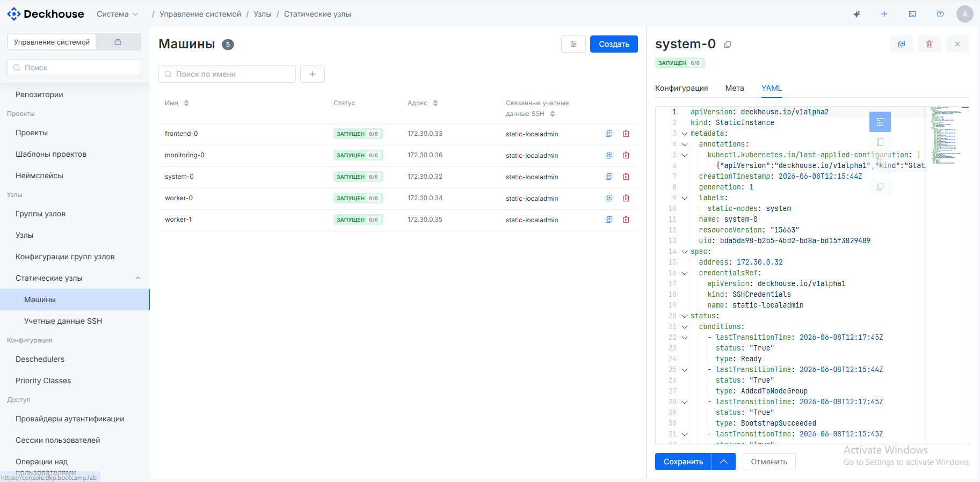Focus the Поиск по имени field
This screenshot has width=980, height=482.
tap(227, 74)
